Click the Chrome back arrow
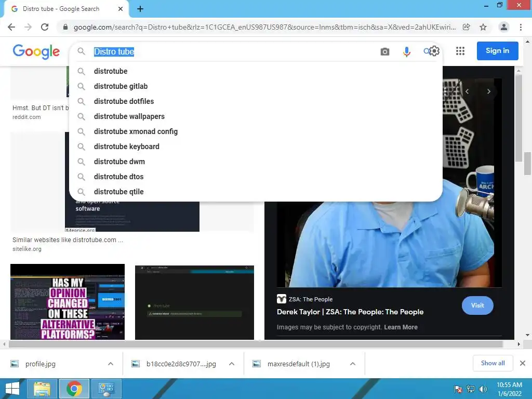 click(11, 27)
